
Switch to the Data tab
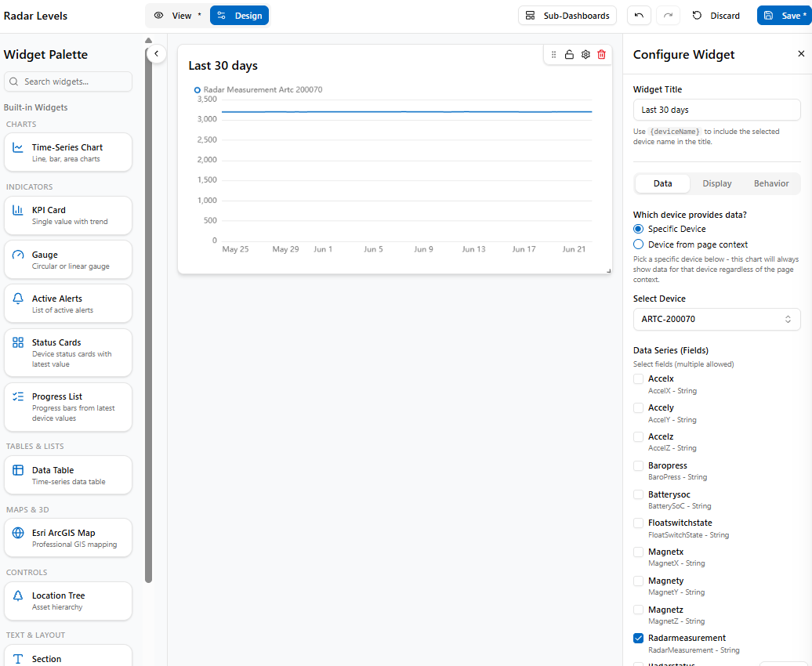(x=662, y=183)
